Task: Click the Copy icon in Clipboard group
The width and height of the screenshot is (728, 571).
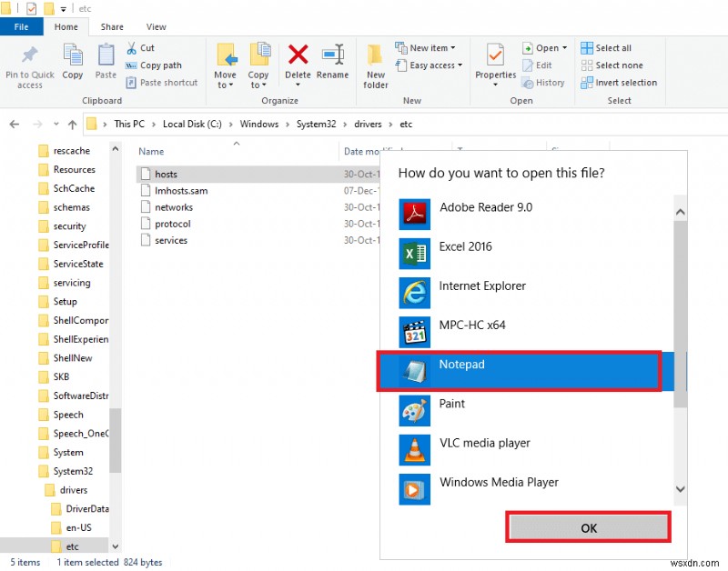Action: click(x=73, y=55)
